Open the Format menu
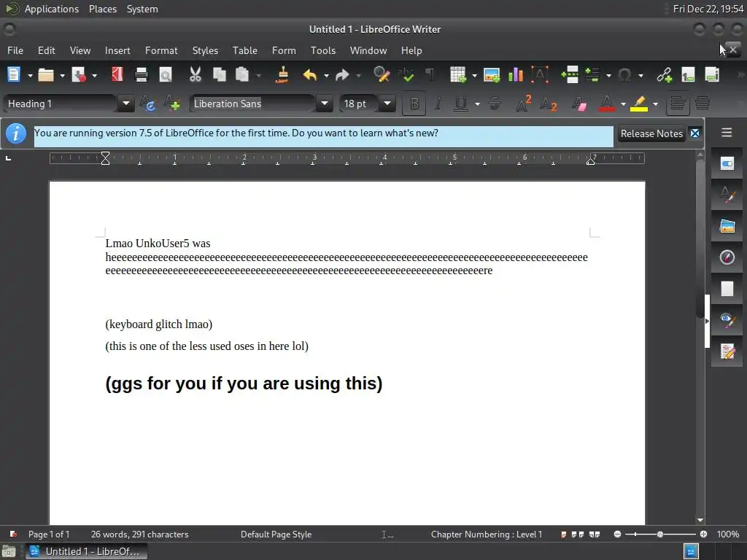Screen dimensions: 747x560 pos(161,50)
